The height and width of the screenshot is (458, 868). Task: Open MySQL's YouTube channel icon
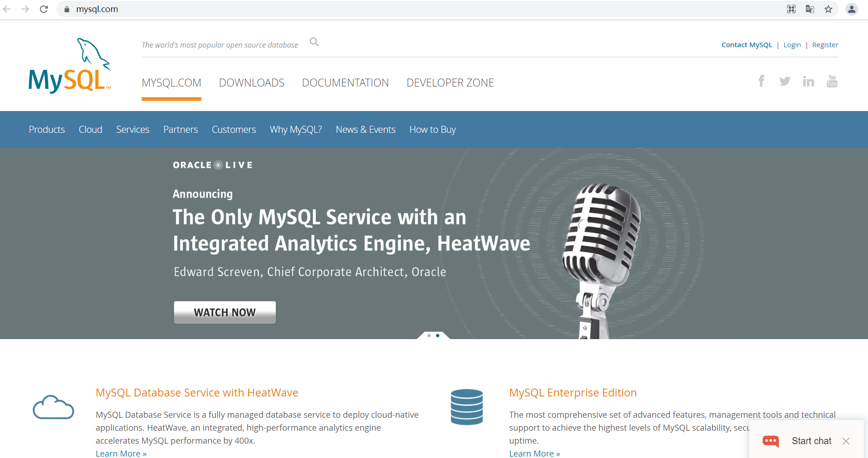click(x=832, y=81)
